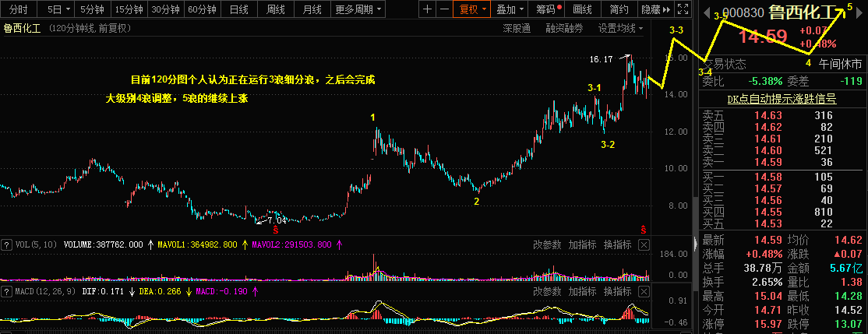Click 总手 value 38.78万
The image size is (868, 334).
[x=762, y=269]
